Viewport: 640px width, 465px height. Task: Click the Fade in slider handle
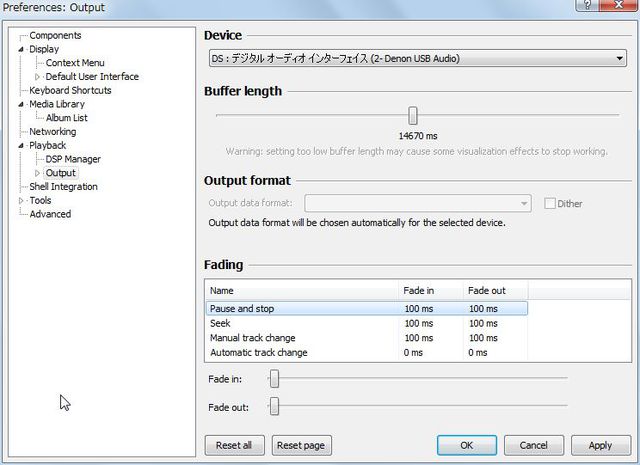pyautogui.click(x=274, y=379)
